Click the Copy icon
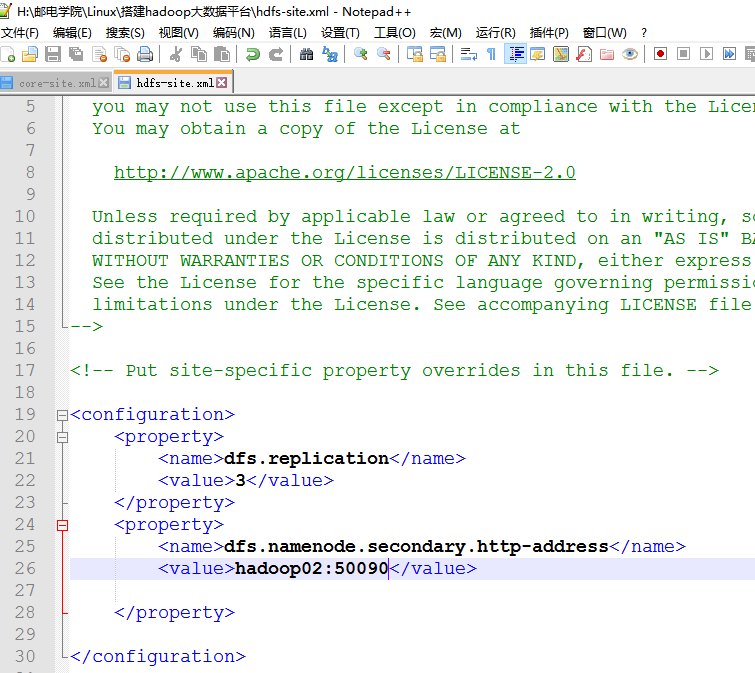Image resolution: width=755 pixels, height=673 pixels. pyautogui.click(x=199, y=54)
